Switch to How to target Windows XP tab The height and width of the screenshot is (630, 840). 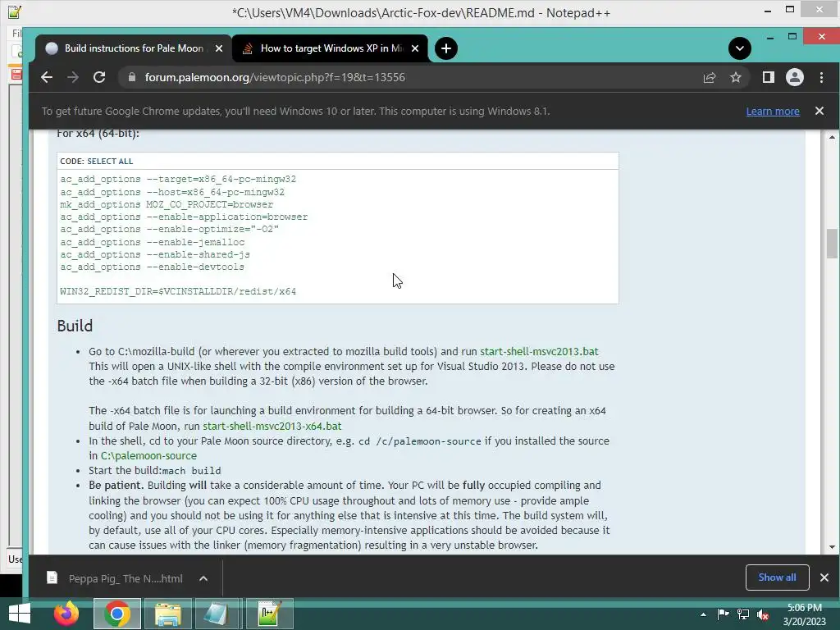pyautogui.click(x=331, y=48)
